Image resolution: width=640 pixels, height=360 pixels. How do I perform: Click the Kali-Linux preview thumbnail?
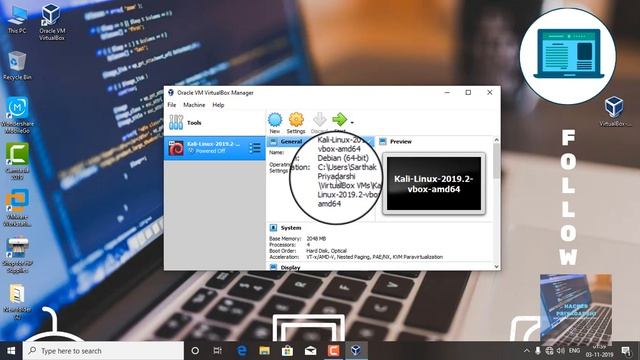click(x=434, y=184)
